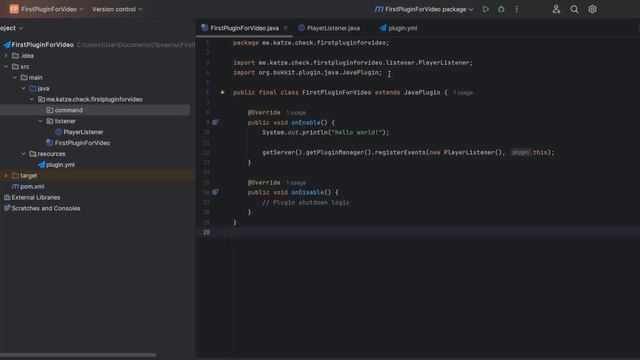Collapse the me.katze.check.firstpluginforvideo package
The height and width of the screenshot is (360, 640).
[x=32, y=99]
